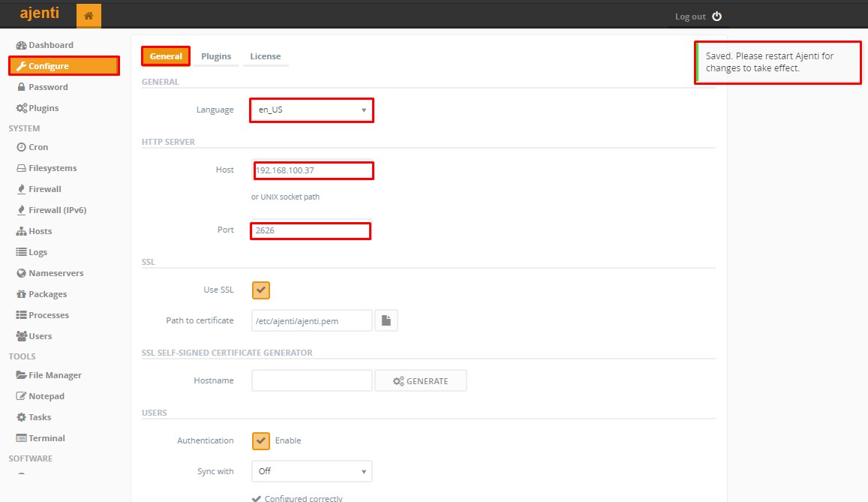Click the Filesystems drive icon
Image resolution: width=868 pixels, height=502 pixels.
21,168
